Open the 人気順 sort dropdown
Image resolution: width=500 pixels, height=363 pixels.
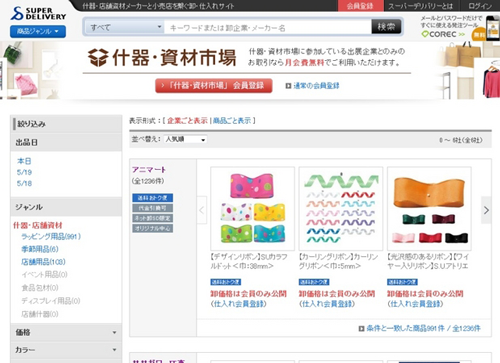(185, 139)
